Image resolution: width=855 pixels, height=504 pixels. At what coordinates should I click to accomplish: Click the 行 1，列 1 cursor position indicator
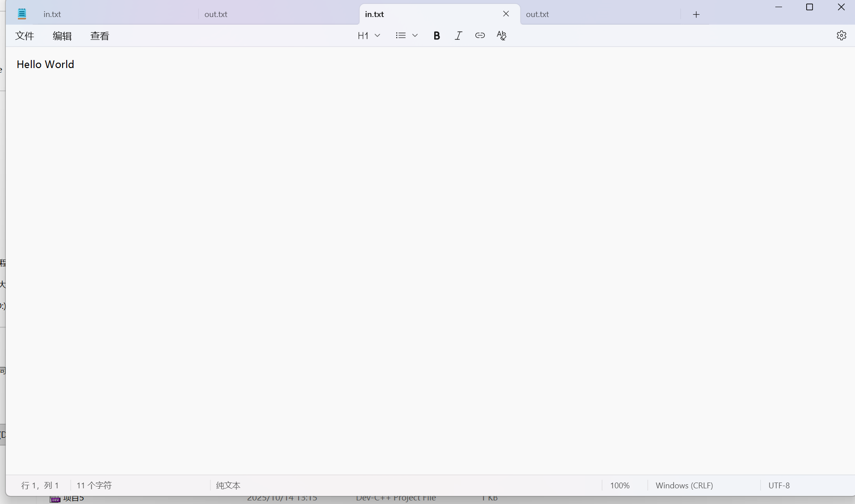pyautogui.click(x=40, y=485)
